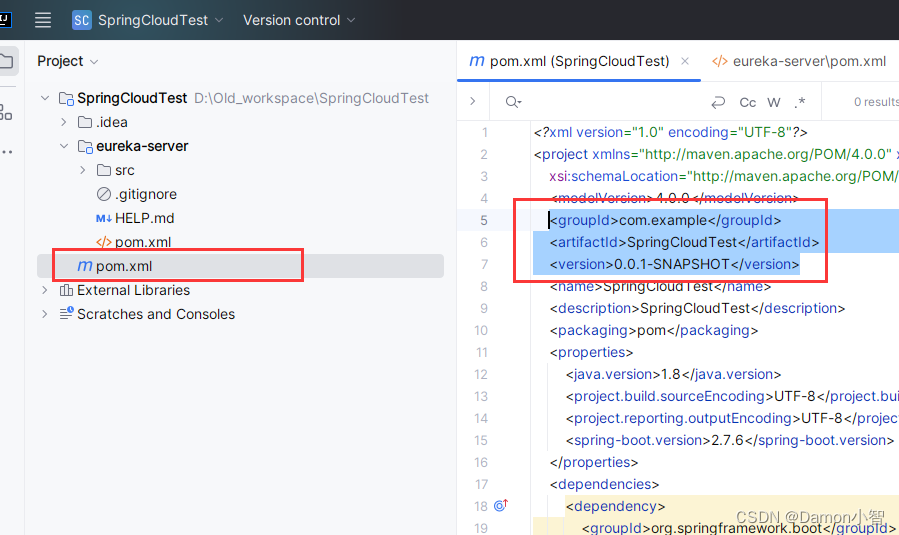Click the java.version line with 1.8
Viewport: 899px width, 535px height.
(673, 374)
